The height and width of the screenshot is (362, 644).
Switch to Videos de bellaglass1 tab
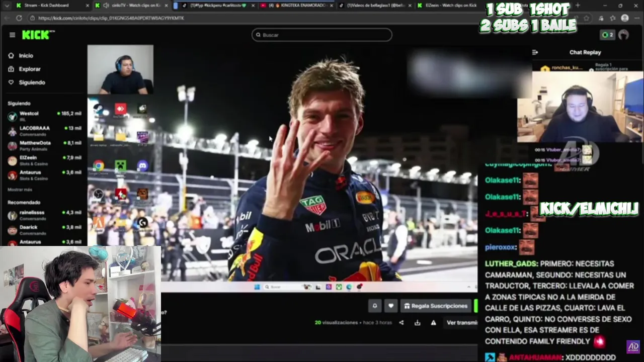click(x=375, y=5)
